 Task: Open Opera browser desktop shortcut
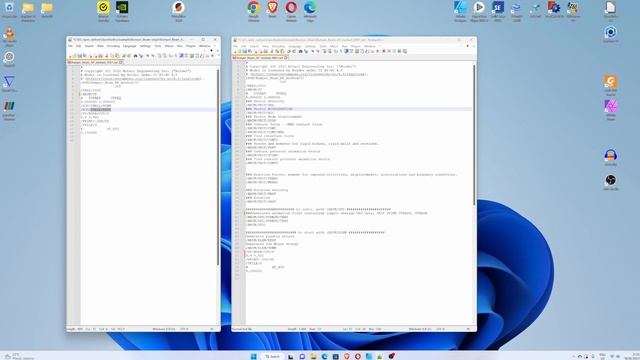(x=291, y=8)
